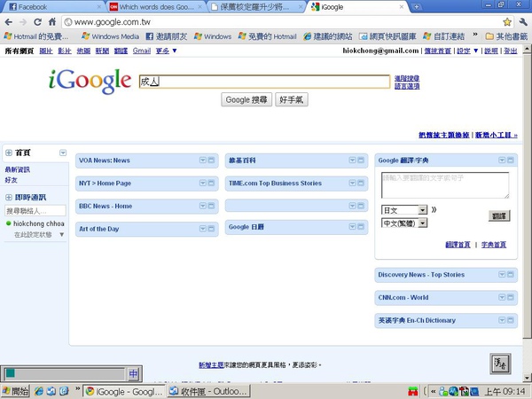
Task: Switch to the Which words does Goo... tab
Action: 156,7
